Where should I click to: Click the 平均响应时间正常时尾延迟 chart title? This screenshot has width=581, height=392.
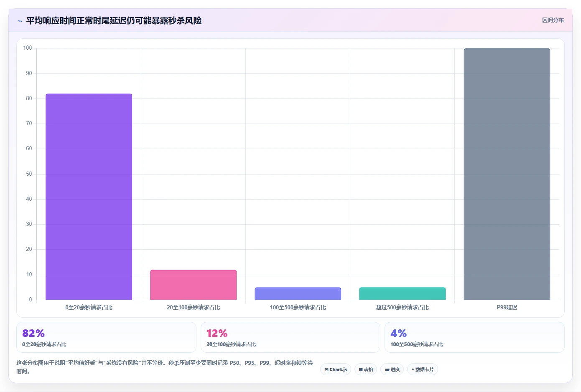[x=114, y=21]
